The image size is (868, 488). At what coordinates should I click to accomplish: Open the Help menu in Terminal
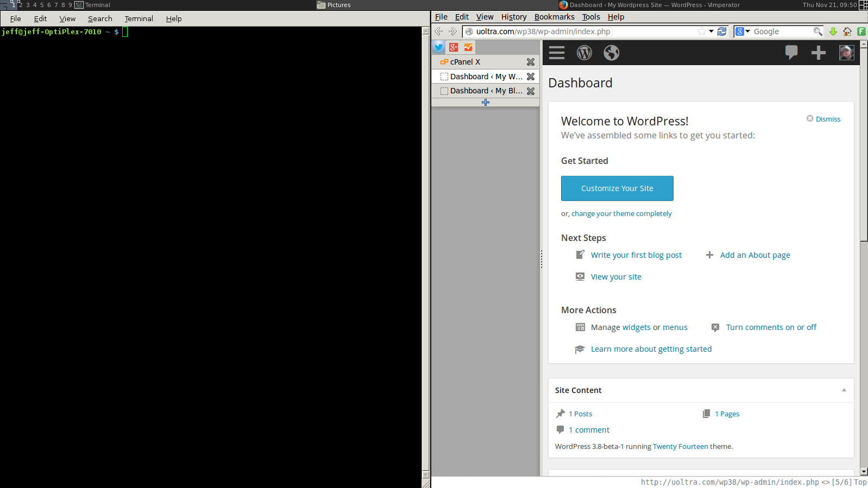174,18
